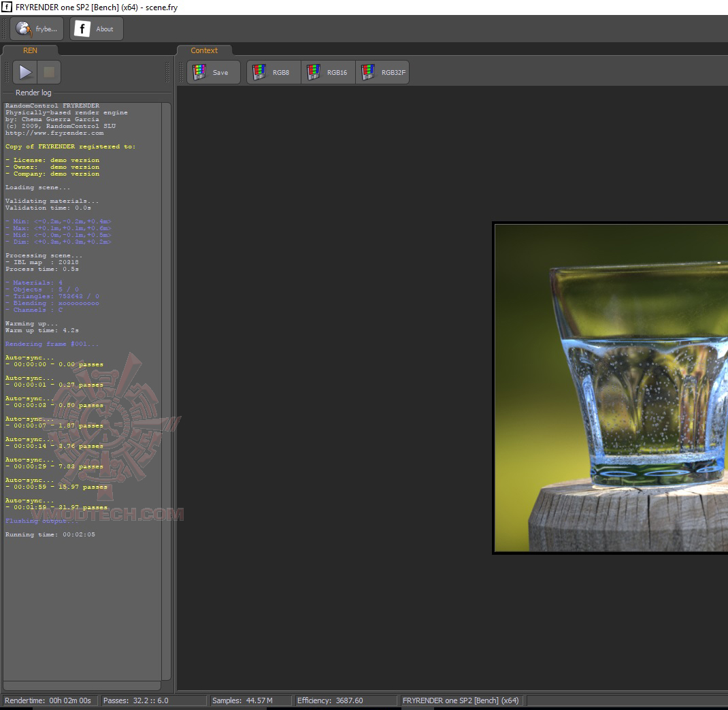Click '00:01:59 - 31.97 passes' log entry
This screenshot has height=710, width=728.
[x=56, y=507]
